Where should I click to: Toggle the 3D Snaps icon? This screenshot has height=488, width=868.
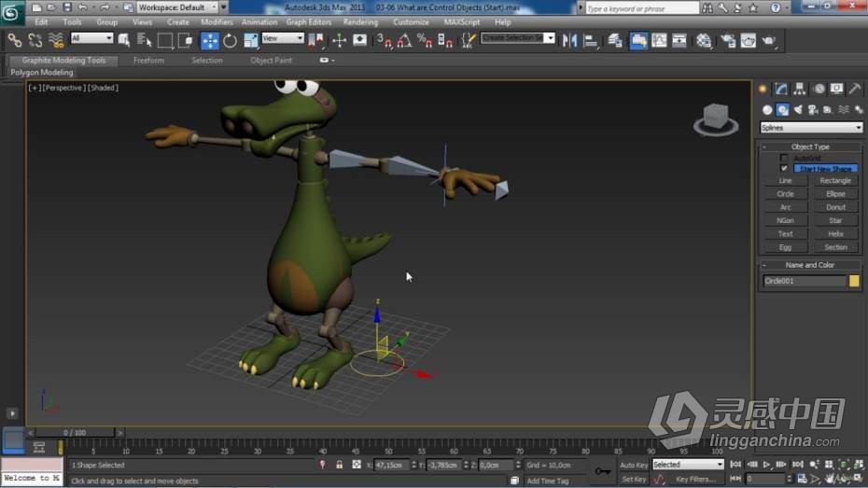click(384, 40)
